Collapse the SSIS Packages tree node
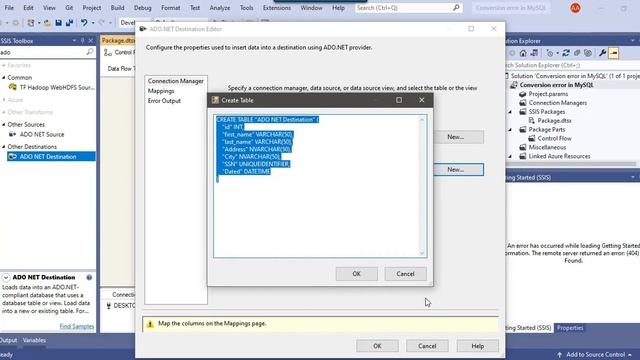 [510, 112]
